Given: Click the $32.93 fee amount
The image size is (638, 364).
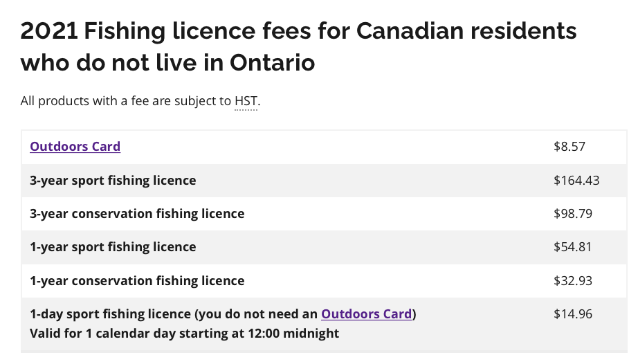Looking at the screenshot, I should pyautogui.click(x=572, y=281).
